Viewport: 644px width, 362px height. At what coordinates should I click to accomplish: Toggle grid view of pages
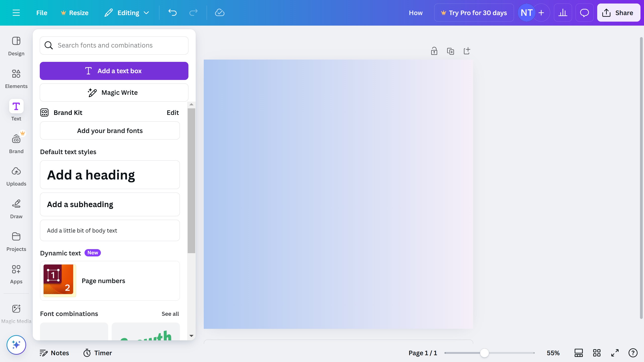pos(597,353)
